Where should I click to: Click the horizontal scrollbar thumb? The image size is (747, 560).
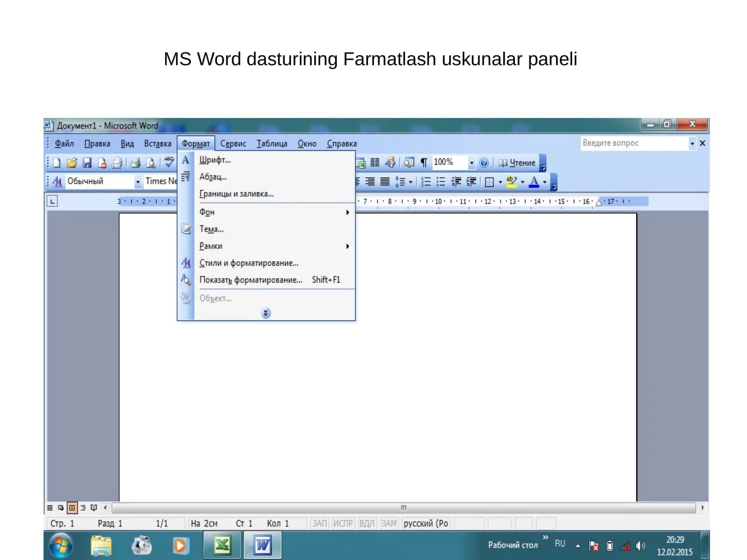(x=404, y=508)
